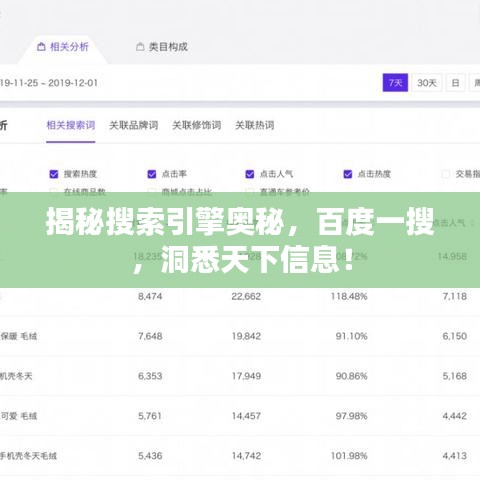This screenshot has width=480, height=480.
Task: Select the 5,761 cell
Action: click(150, 416)
